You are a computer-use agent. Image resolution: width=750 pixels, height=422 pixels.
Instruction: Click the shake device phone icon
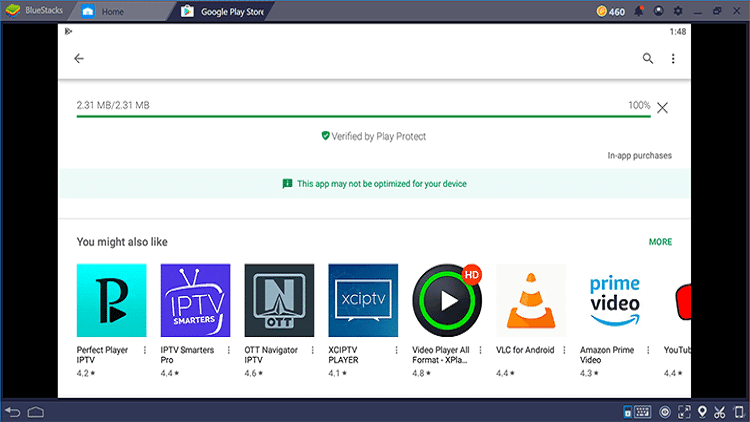tap(739, 412)
